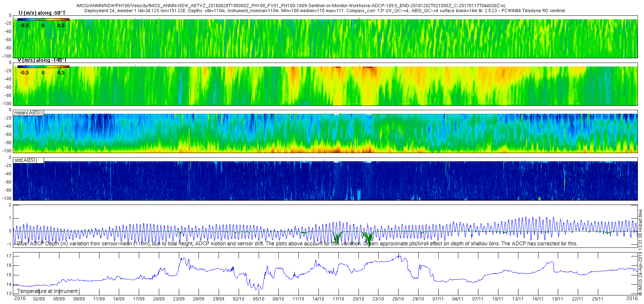Click the '-1' tick on depth variation axis

click(9, 244)
